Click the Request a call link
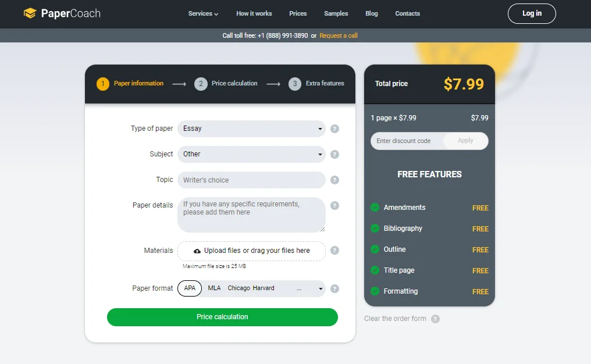The height and width of the screenshot is (364, 591). pyautogui.click(x=340, y=35)
